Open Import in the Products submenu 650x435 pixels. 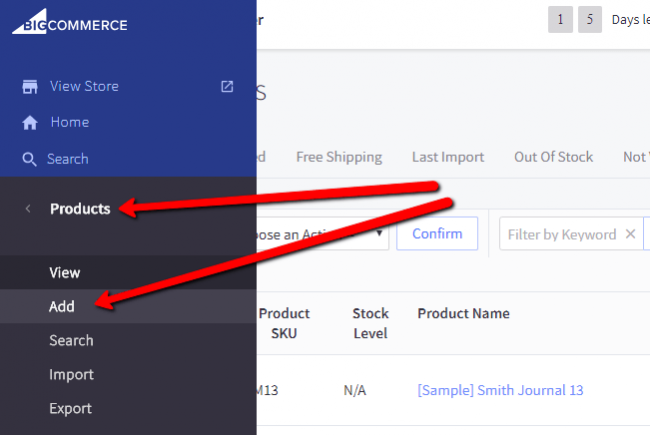tap(71, 375)
